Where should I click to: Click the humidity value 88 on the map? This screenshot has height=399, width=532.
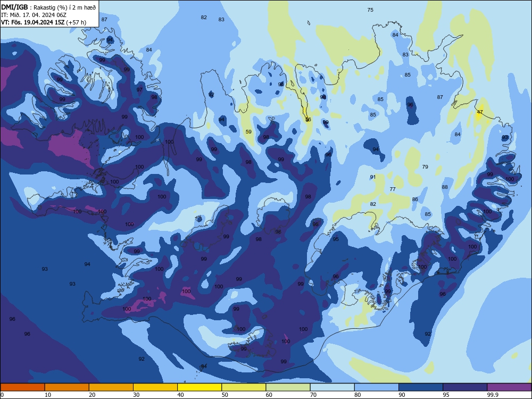click(445, 187)
